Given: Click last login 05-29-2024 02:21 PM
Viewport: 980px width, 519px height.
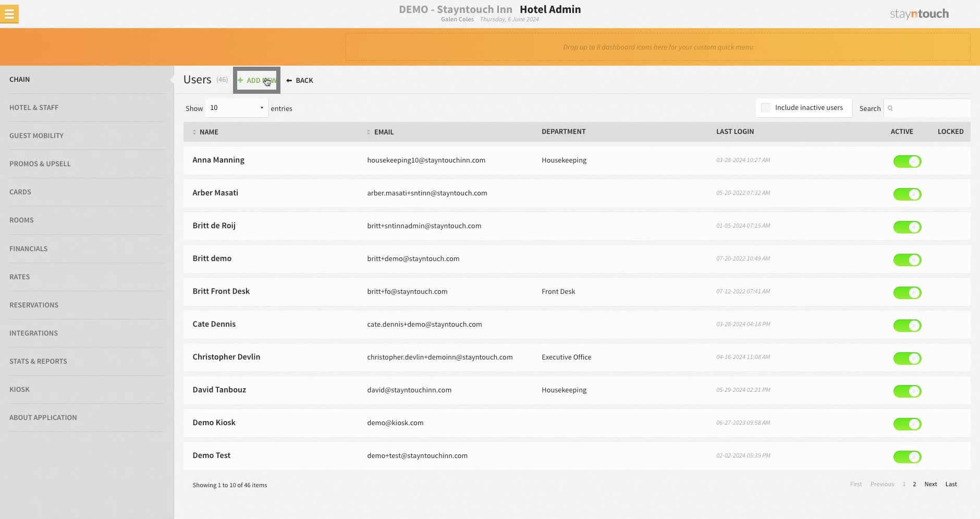Looking at the screenshot, I should (x=743, y=390).
